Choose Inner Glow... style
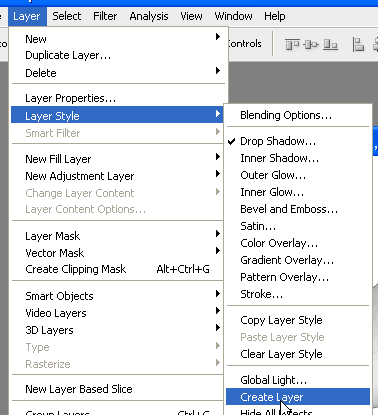The image size is (378, 415). [298, 192]
